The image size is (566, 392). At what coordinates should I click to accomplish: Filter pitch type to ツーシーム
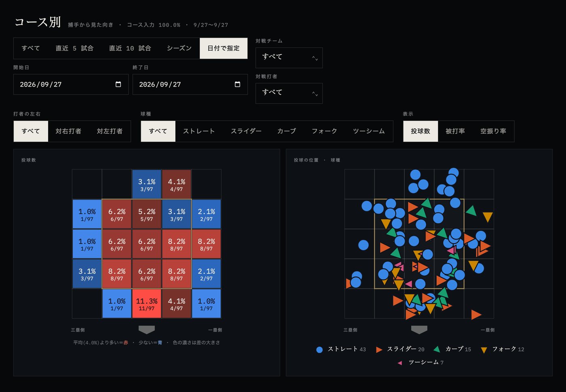click(369, 131)
